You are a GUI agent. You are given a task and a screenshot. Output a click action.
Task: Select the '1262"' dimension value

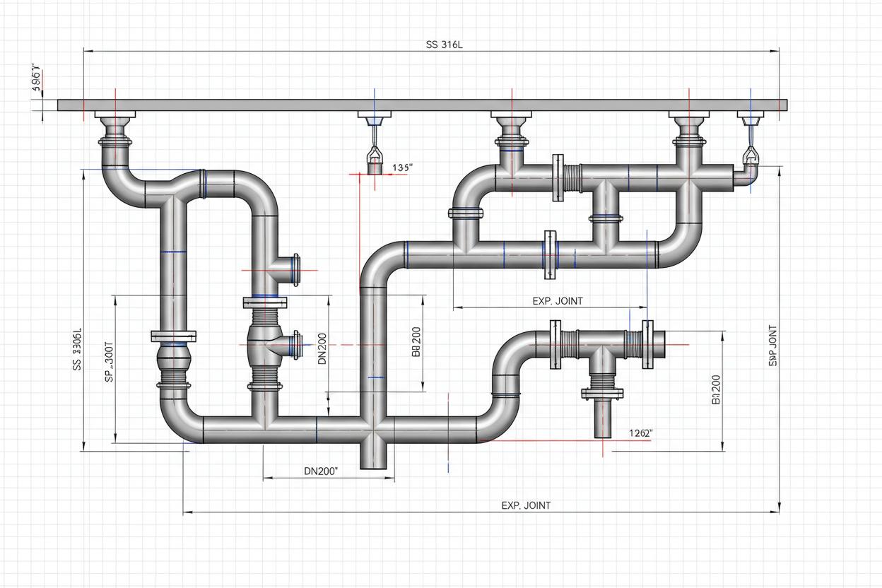coord(640,433)
